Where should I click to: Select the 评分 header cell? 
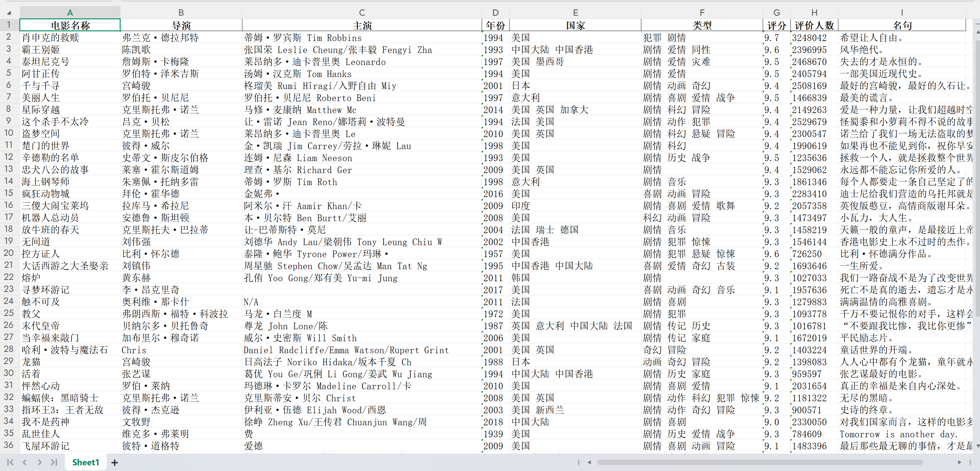pyautogui.click(x=776, y=25)
